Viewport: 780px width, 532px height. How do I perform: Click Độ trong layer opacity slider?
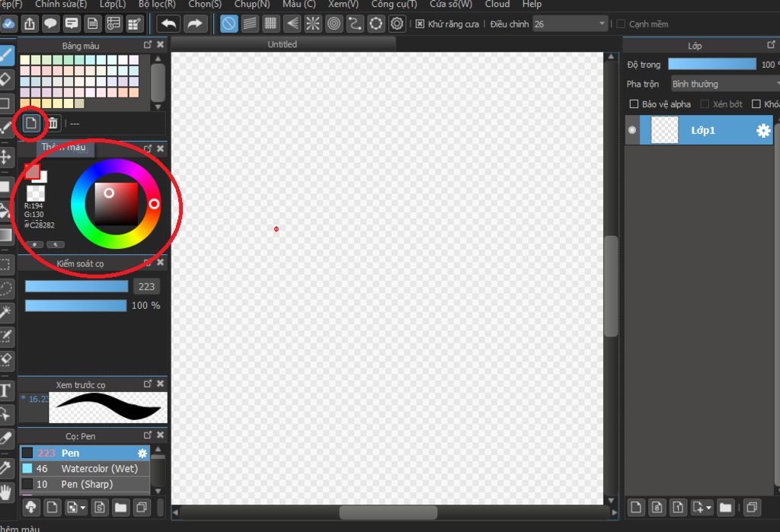pyautogui.click(x=712, y=64)
